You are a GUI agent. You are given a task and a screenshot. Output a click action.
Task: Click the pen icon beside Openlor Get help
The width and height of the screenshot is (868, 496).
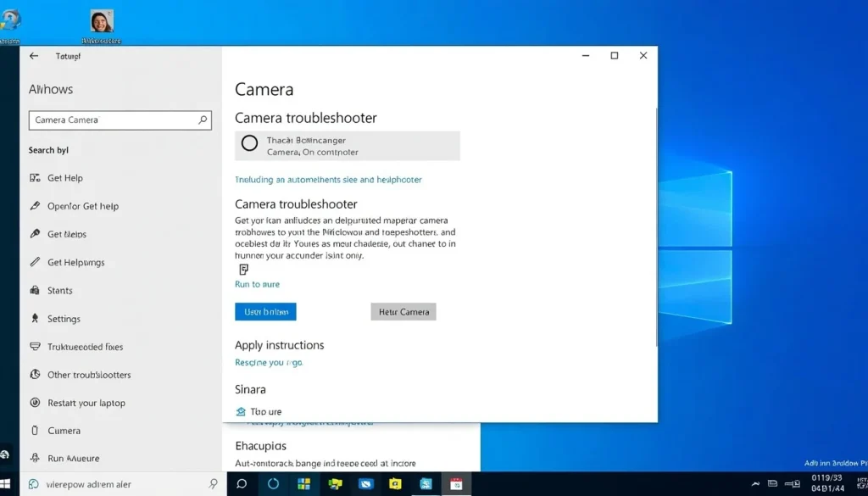pyautogui.click(x=35, y=205)
